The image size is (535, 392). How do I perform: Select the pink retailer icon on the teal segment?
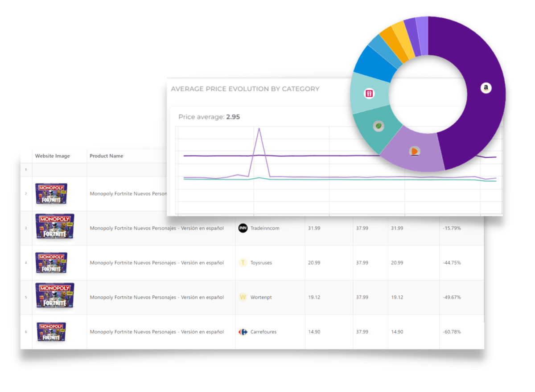click(370, 93)
